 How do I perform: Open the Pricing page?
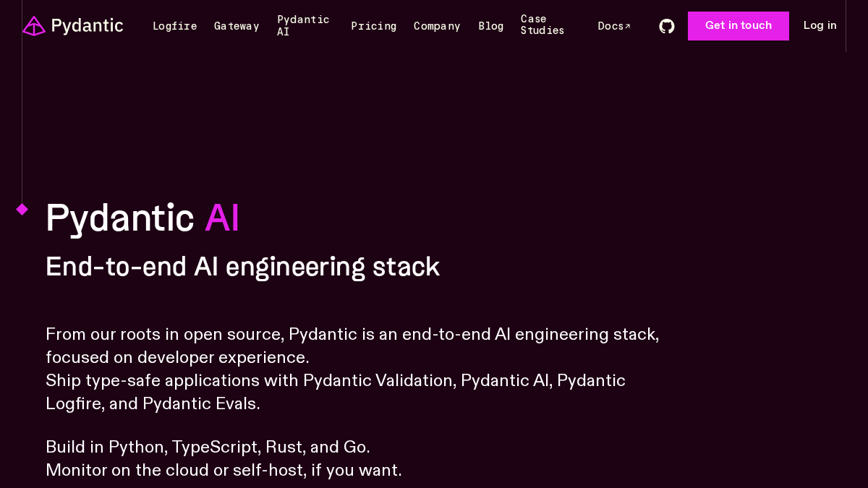(x=374, y=26)
